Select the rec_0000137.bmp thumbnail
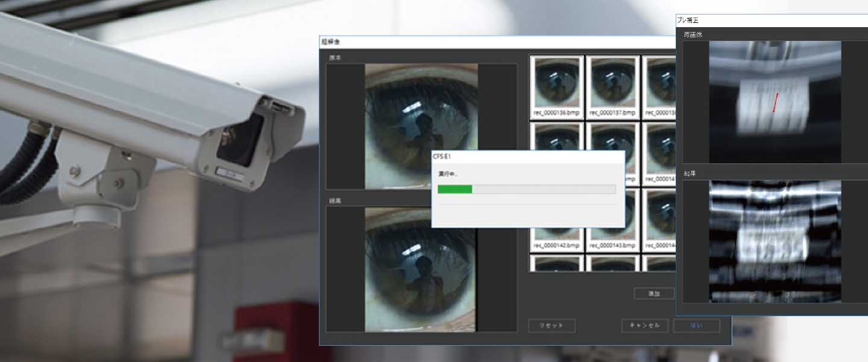This screenshot has height=362, width=868. [612, 86]
